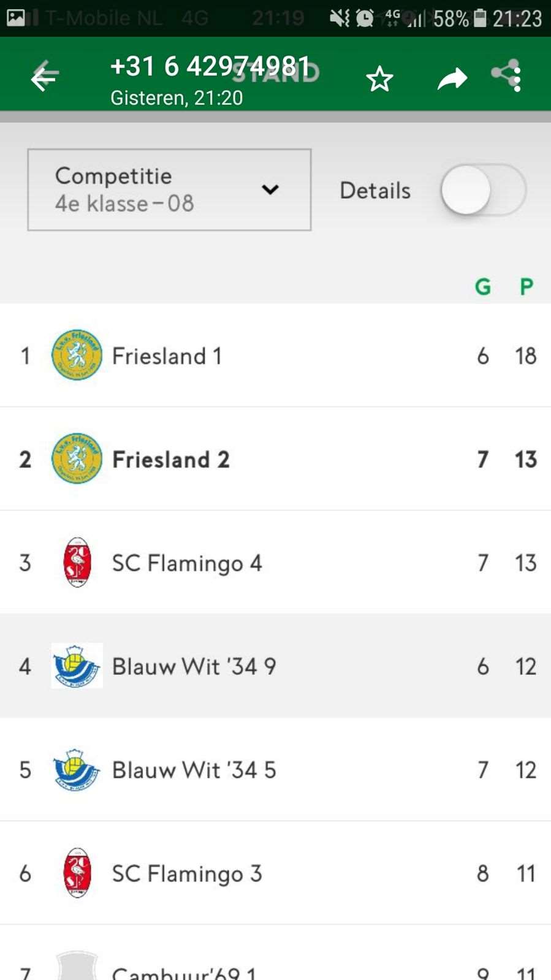Forward the image with curved arrow icon
Viewport: 551px width, 980px height.
pos(452,78)
